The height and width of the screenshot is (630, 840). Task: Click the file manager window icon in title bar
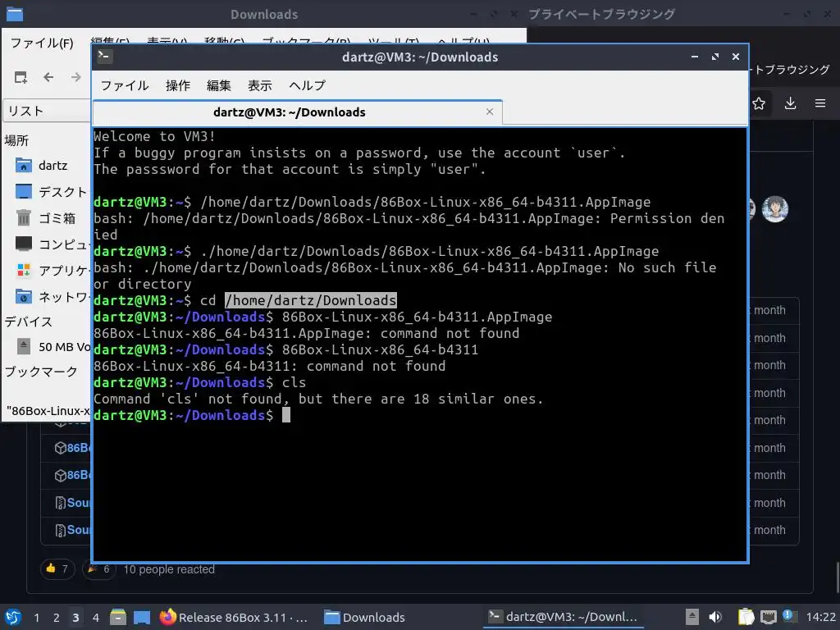[x=15, y=14]
